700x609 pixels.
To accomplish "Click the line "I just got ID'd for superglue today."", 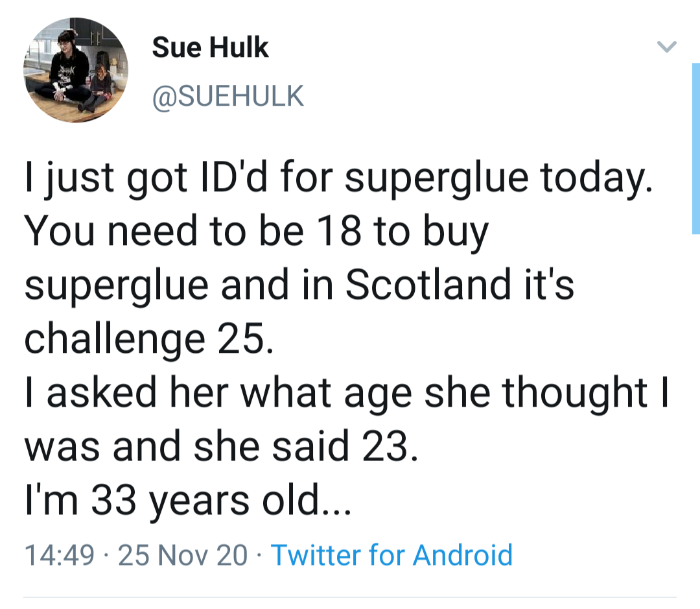I will click(338, 178).
